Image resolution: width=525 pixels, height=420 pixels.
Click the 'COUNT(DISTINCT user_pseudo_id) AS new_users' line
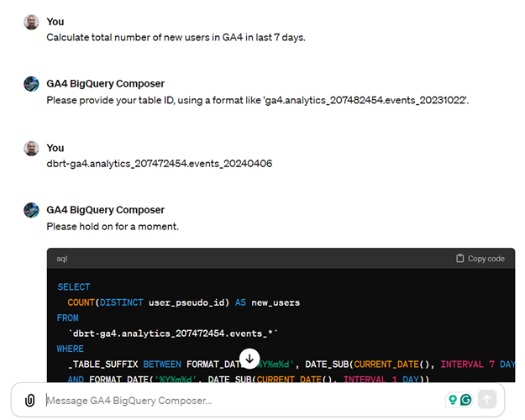[183, 302]
